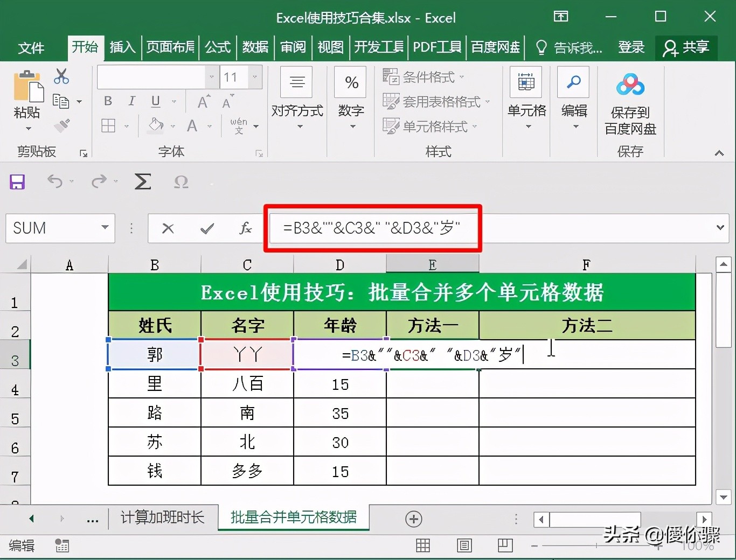
Task: Toggle underline formatting with the U button
Action: coord(155,101)
